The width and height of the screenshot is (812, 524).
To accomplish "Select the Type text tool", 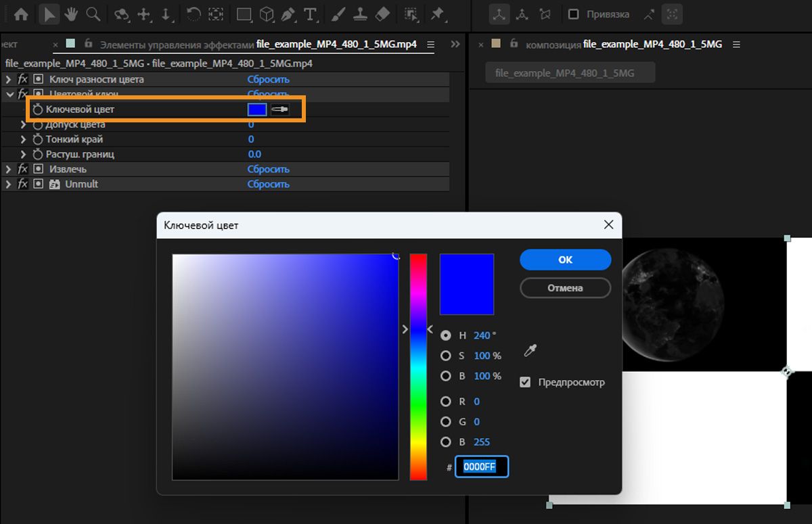I will tap(310, 14).
